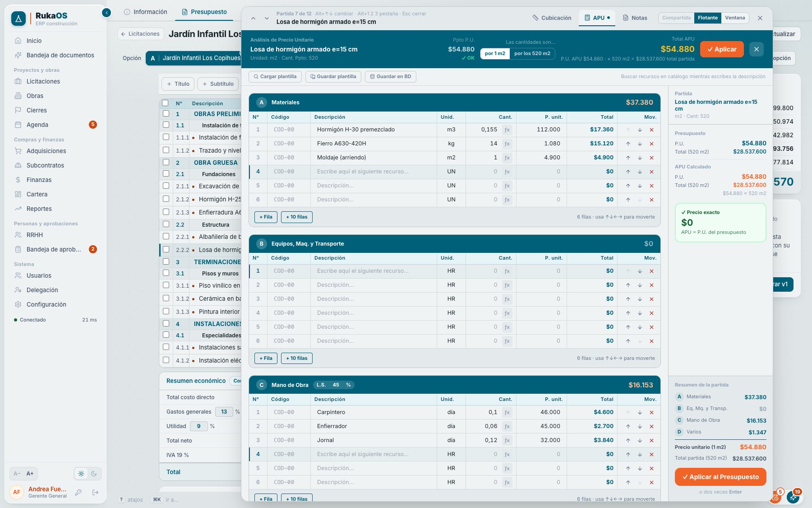Click the Configuración gear icon
Image resolution: width=812 pixels, height=508 pixels.
point(18,304)
